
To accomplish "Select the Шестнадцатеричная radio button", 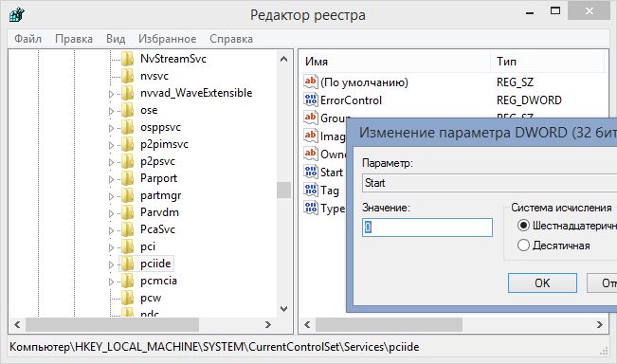I will [523, 226].
